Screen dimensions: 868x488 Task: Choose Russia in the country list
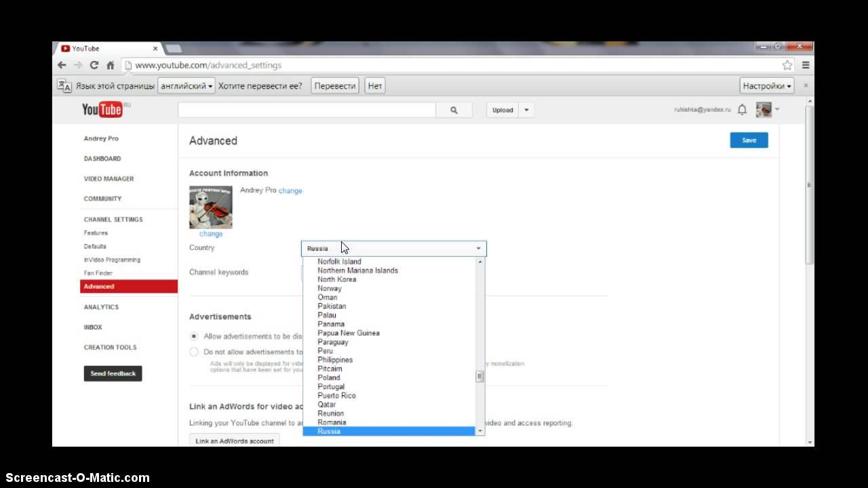tap(389, 431)
